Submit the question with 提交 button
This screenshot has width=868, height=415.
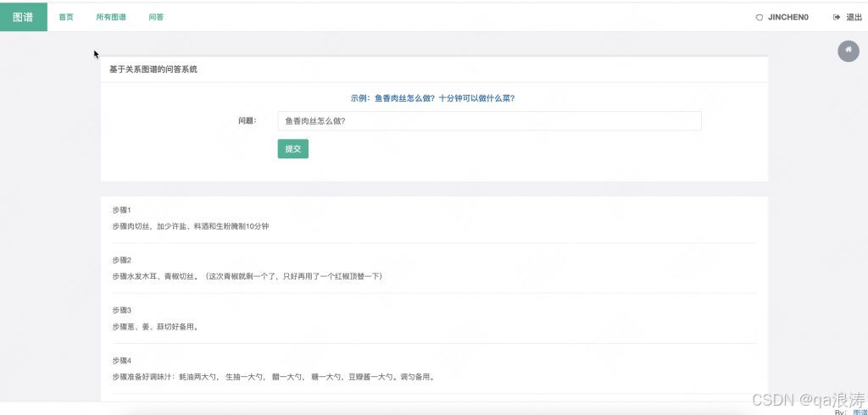[x=292, y=149]
